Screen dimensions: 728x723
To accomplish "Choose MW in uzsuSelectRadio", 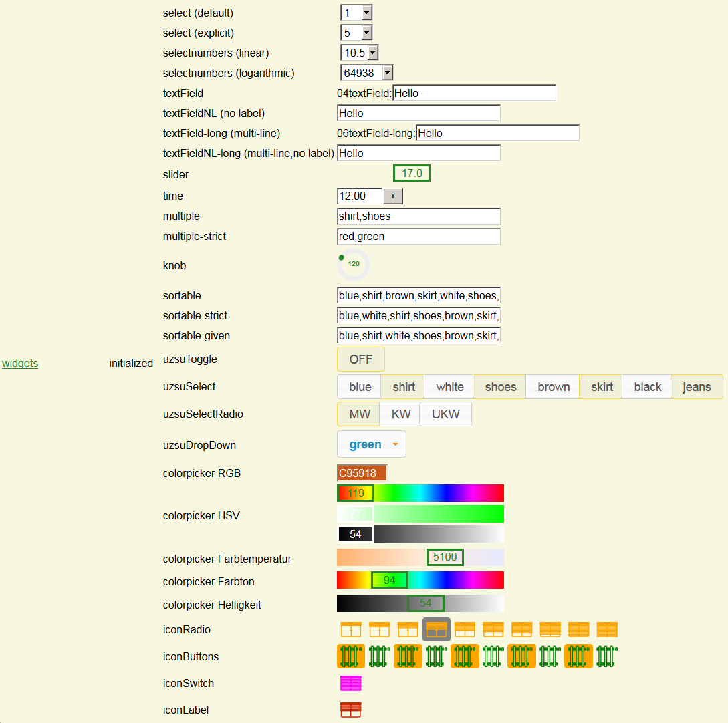I will [x=359, y=414].
